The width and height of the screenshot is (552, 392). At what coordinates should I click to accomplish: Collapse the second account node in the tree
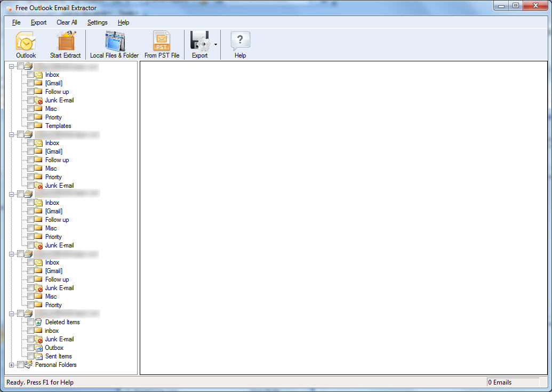point(12,134)
